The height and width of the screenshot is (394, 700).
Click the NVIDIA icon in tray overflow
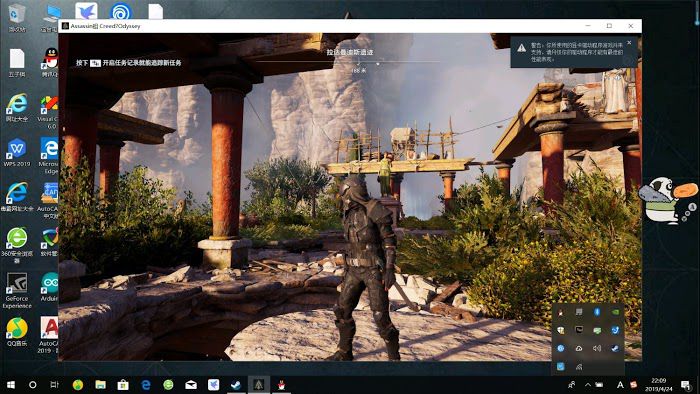coord(615,312)
